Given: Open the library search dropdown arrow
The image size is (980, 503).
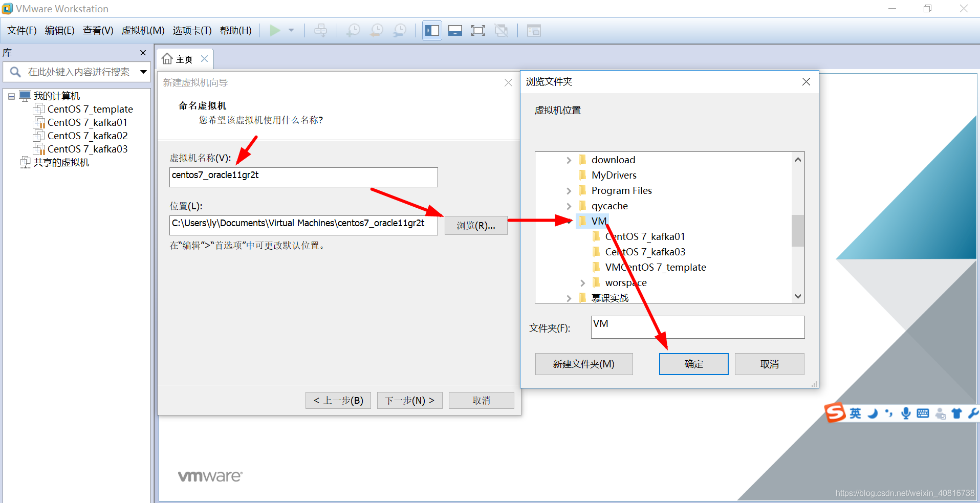Looking at the screenshot, I should (143, 72).
